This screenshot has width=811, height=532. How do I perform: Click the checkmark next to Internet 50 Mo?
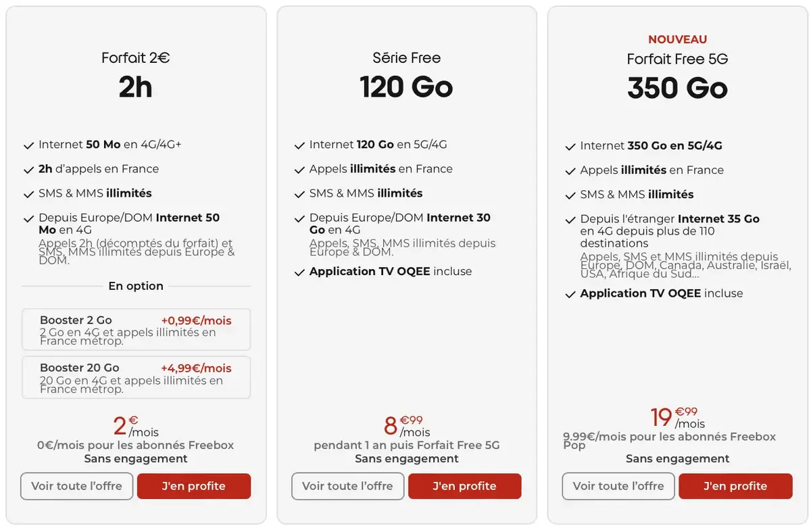(28, 144)
